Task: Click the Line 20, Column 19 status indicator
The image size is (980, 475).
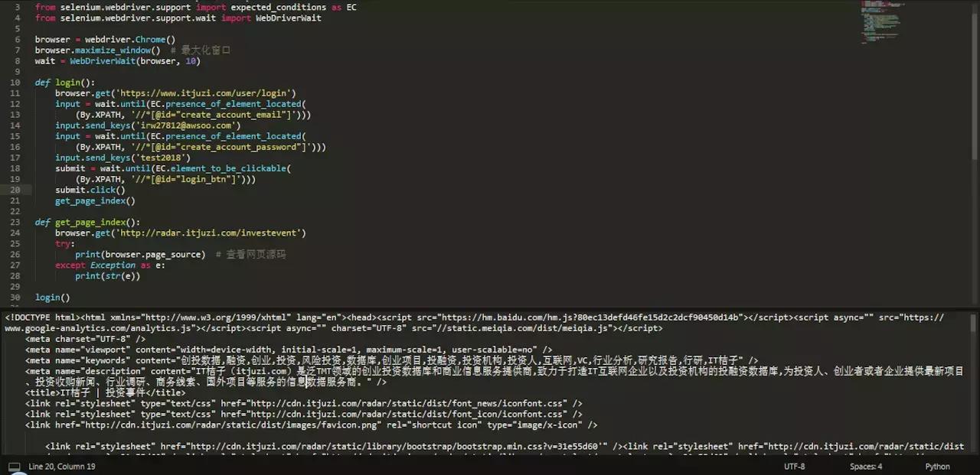Action: pos(61,466)
